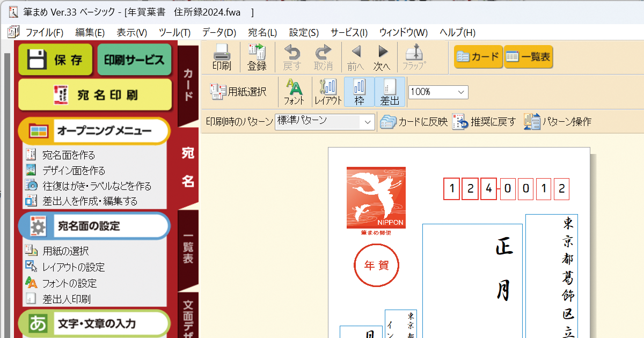Click the フラップ envelope flap icon
The height and width of the screenshot is (338, 644).
pos(414,57)
